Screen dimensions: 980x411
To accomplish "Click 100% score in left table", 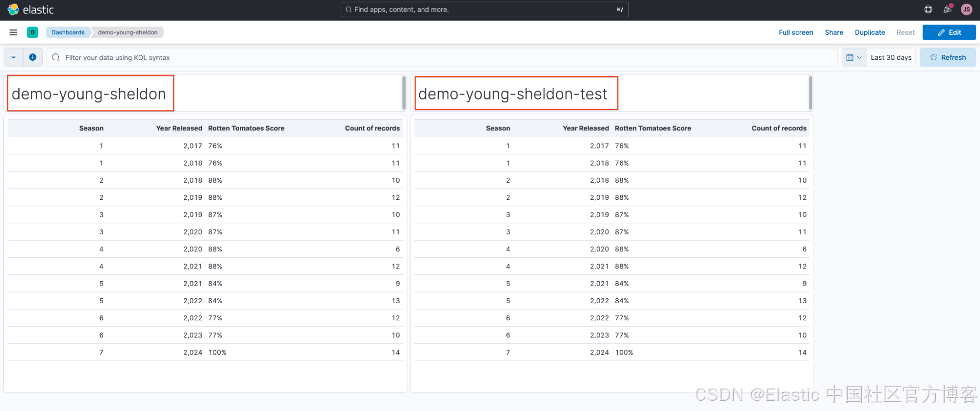I will (217, 352).
